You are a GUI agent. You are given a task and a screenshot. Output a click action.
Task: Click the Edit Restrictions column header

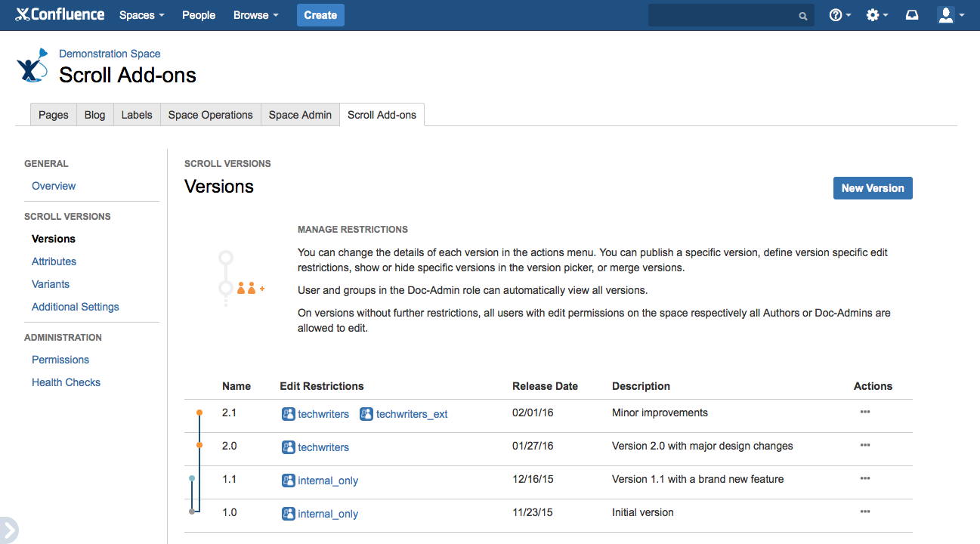(322, 386)
